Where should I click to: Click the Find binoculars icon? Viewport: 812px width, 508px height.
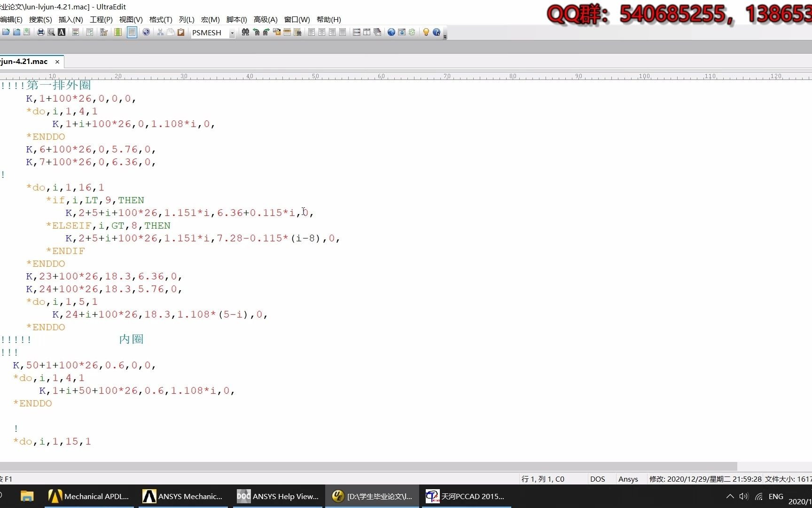pyautogui.click(x=245, y=32)
